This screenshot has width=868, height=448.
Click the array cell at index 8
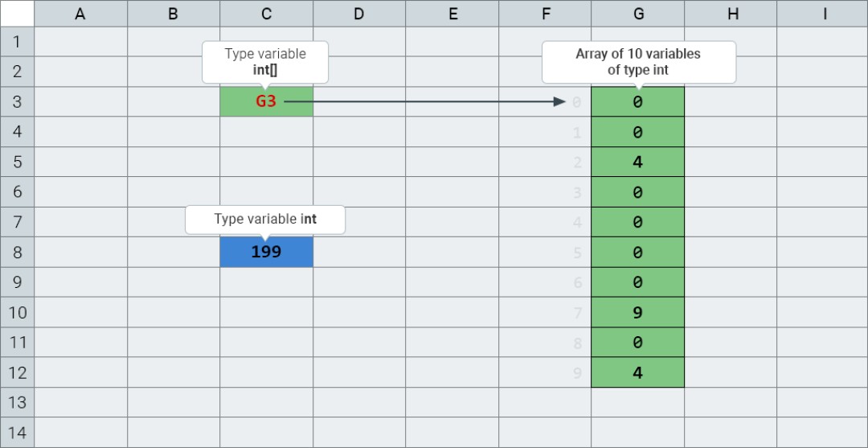[x=637, y=343]
